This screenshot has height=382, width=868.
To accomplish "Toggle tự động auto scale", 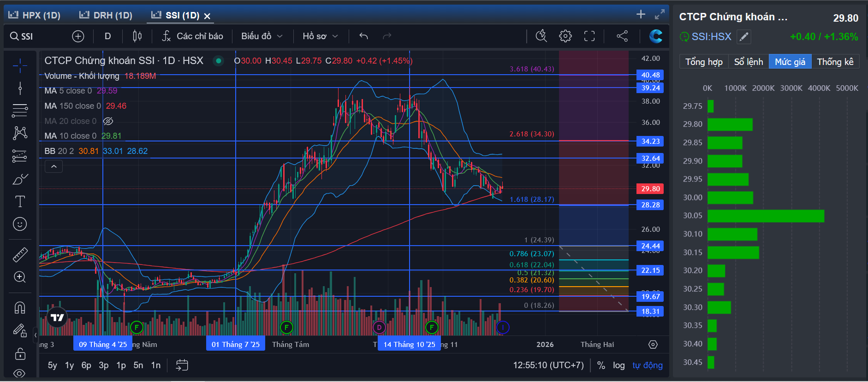I will pyautogui.click(x=648, y=365).
